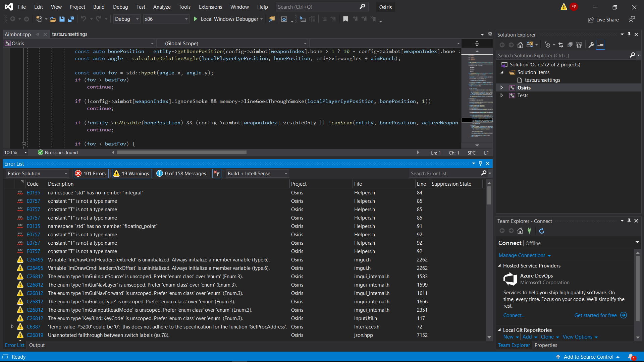Click the editor split window handle
This screenshot has width=644, height=362.
tap(477, 44)
